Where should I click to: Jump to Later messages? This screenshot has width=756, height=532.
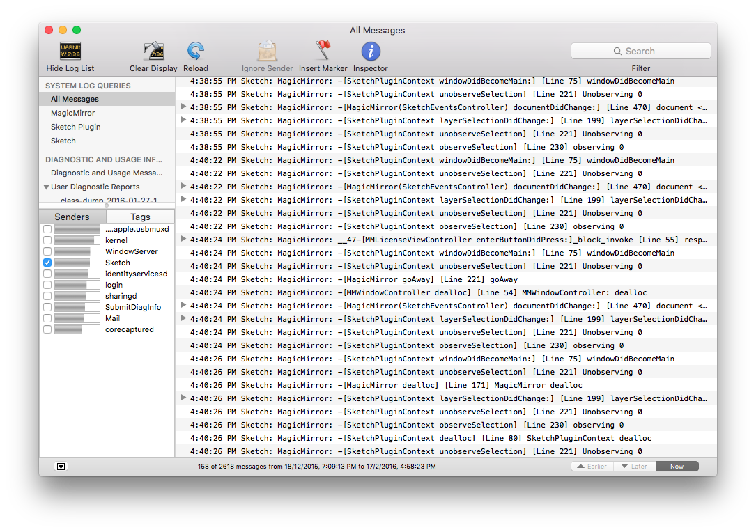coord(635,466)
